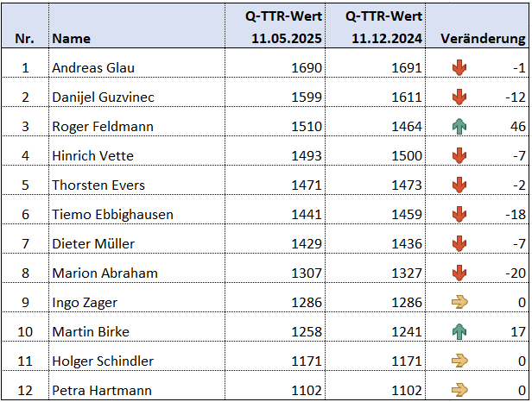The width and height of the screenshot is (532, 402).
Task: Click the red down arrow for Marion Abraham
Action: (x=459, y=273)
